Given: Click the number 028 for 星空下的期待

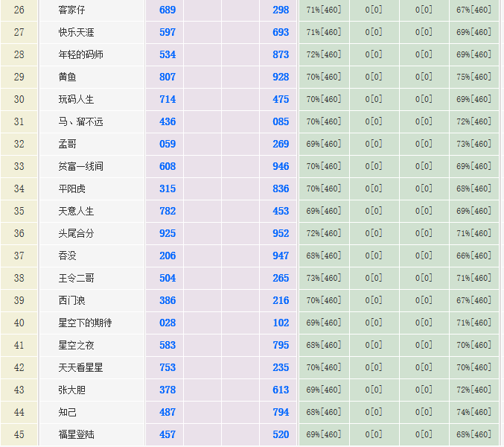Looking at the screenshot, I should click(x=168, y=323).
